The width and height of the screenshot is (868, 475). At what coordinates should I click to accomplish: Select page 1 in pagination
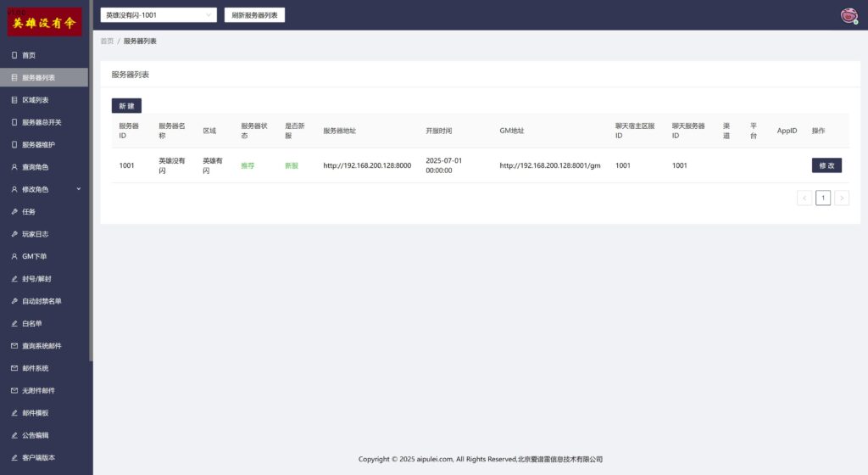823,198
